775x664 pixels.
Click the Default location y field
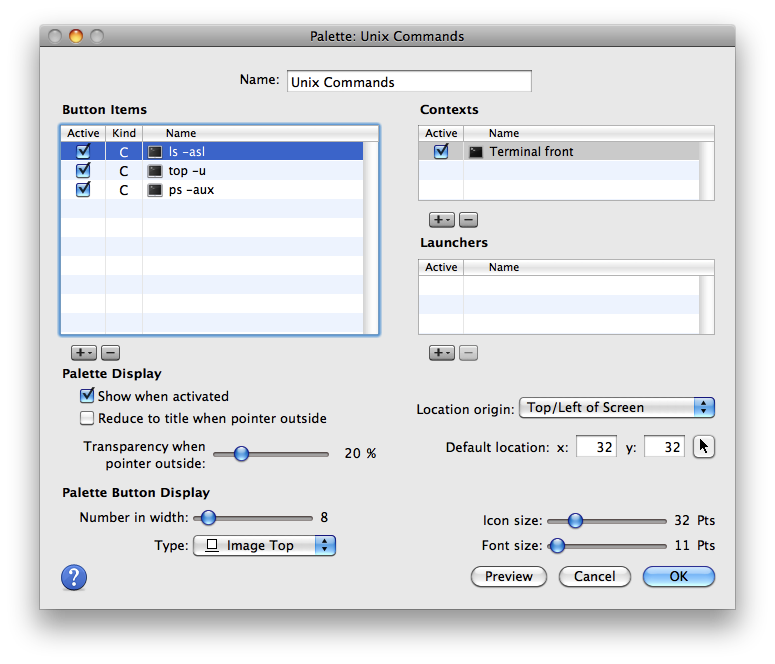click(664, 447)
